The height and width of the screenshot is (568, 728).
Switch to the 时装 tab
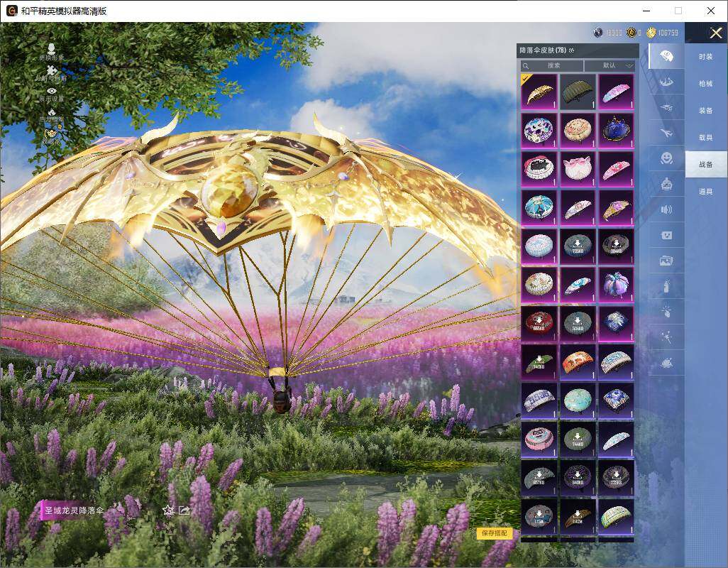click(705, 57)
